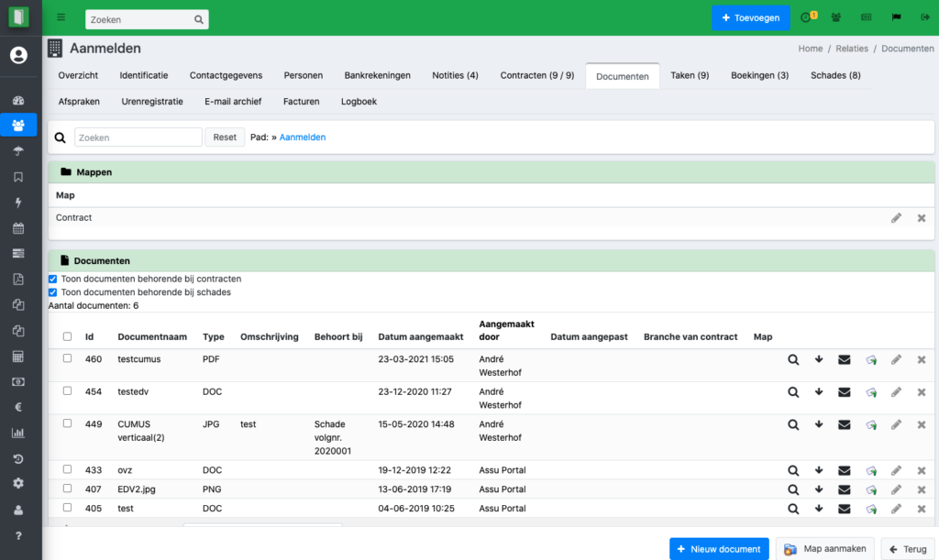Click the search magnifier in the top bar
The image size is (939, 560).
pos(199,20)
